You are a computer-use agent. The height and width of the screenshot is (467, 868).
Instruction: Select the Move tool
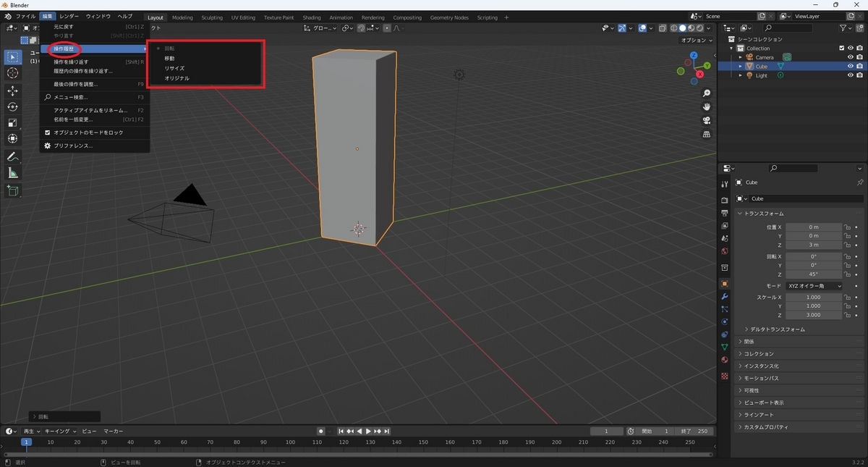coord(13,91)
